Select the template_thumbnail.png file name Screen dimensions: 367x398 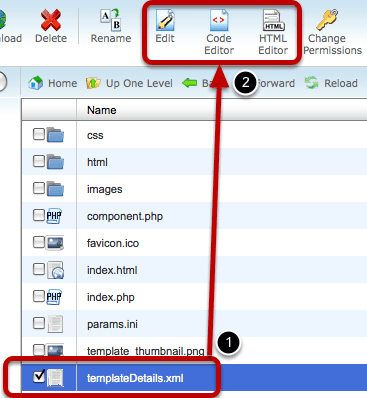(146, 351)
